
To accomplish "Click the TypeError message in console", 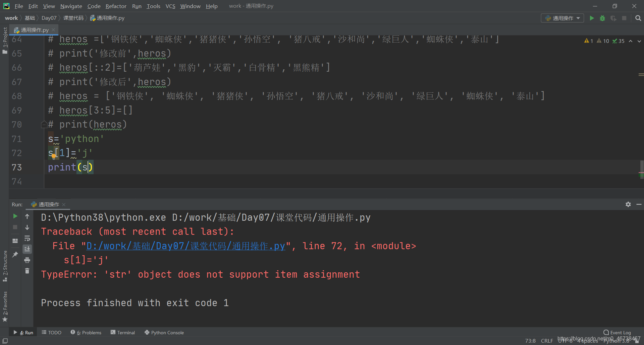I will click(200, 275).
